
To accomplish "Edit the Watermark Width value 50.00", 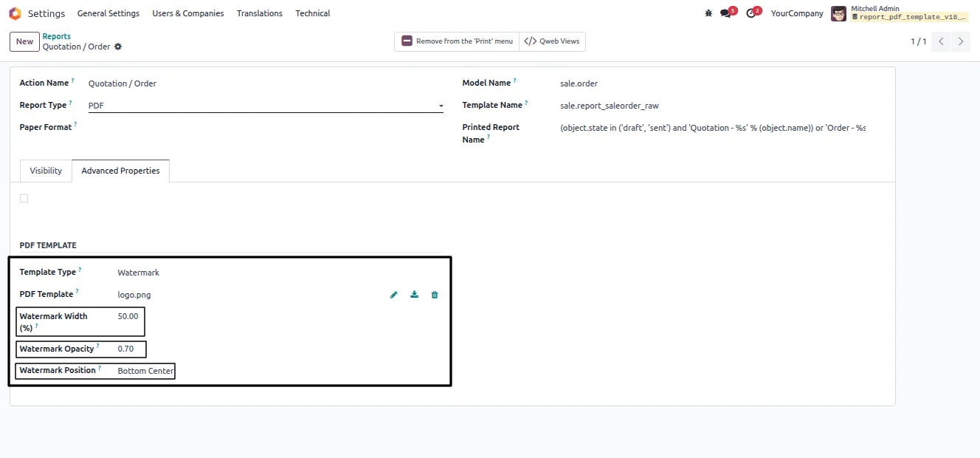I will 128,316.
